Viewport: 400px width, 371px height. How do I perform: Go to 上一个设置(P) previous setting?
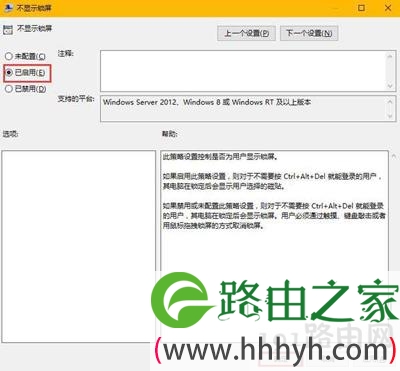(x=246, y=33)
